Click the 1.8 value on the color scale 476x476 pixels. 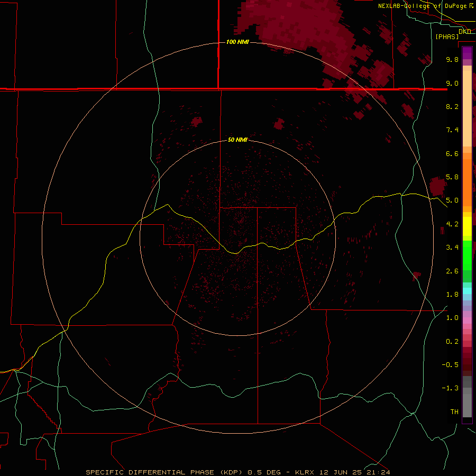click(x=452, y=295)
